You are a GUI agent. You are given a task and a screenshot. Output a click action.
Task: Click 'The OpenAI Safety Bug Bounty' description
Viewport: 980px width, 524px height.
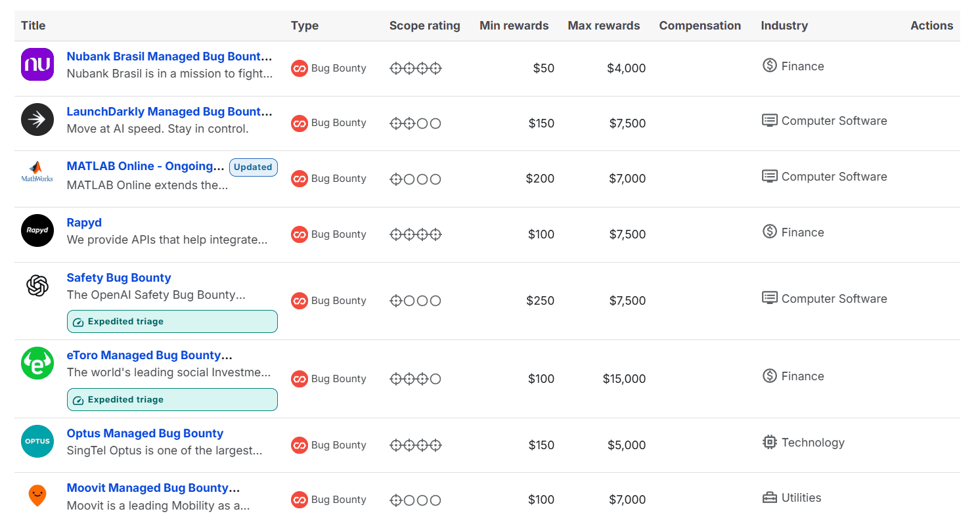click(156, 295)
